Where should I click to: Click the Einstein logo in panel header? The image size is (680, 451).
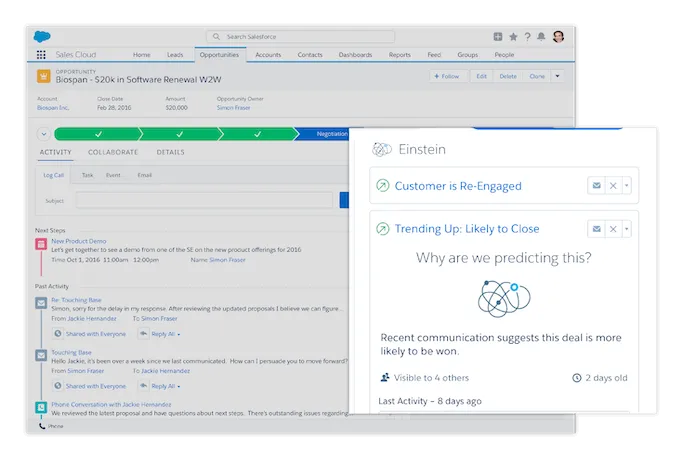point(382,149)
